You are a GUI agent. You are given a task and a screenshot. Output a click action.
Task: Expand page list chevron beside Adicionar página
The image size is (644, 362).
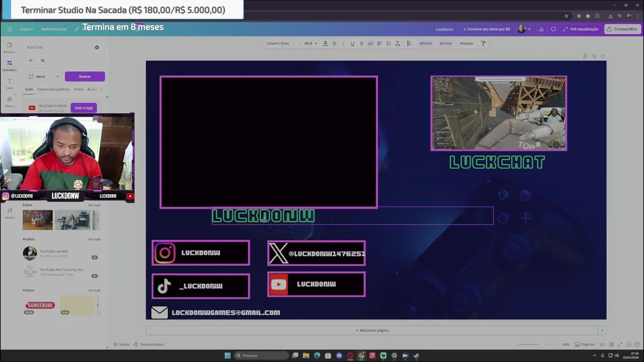point(602,330)
